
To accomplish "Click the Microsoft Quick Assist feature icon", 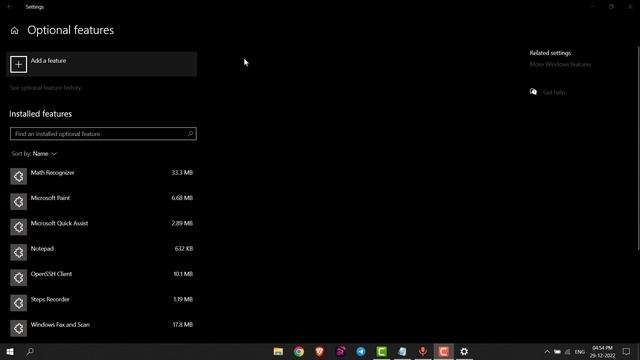I will click(18, 227).
